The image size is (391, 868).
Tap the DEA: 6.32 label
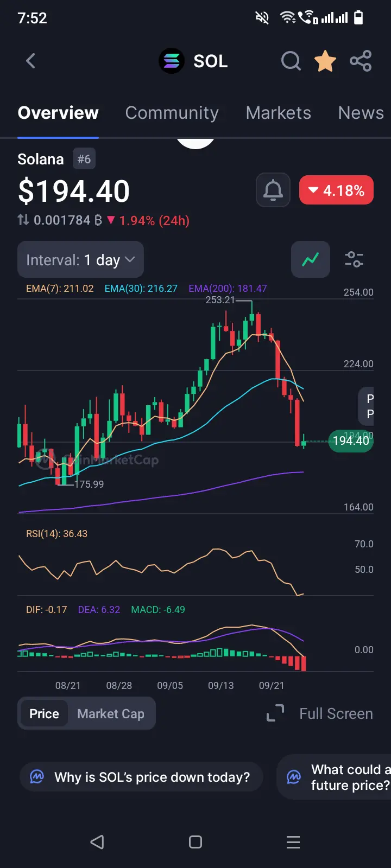tap(99, 610)
